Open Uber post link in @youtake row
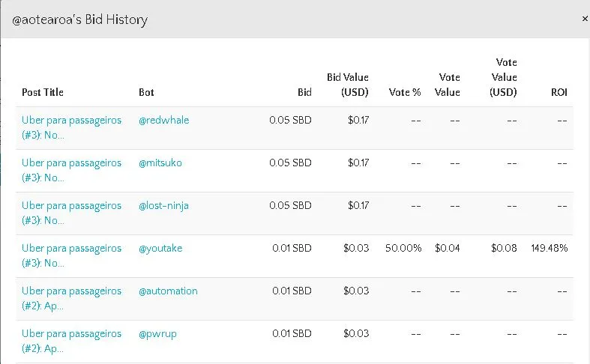The width and height of the screenshot is (590, 364). [71, 255]
